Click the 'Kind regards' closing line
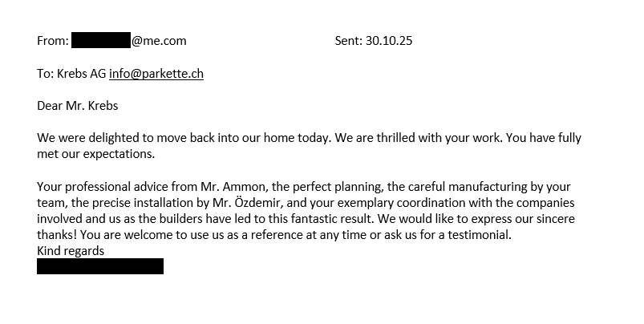This screenshot has height=324, width=644. pos(71,251)
